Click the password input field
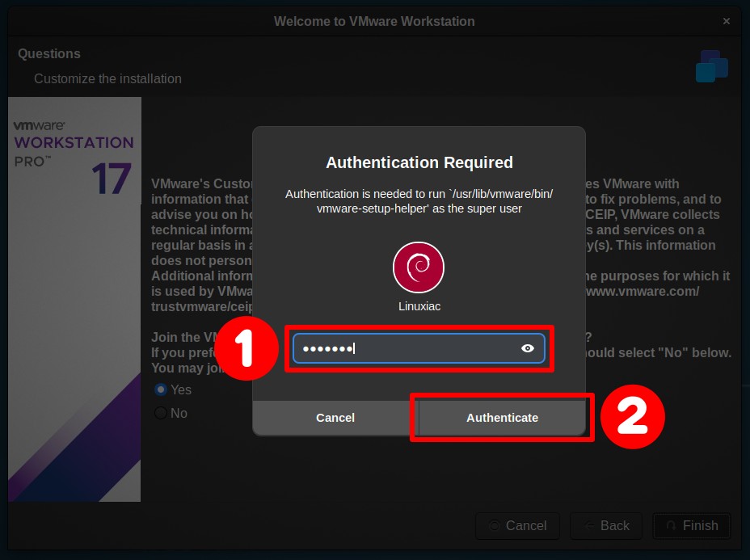Screen dimensions: 750x560 tap(419, 348)
